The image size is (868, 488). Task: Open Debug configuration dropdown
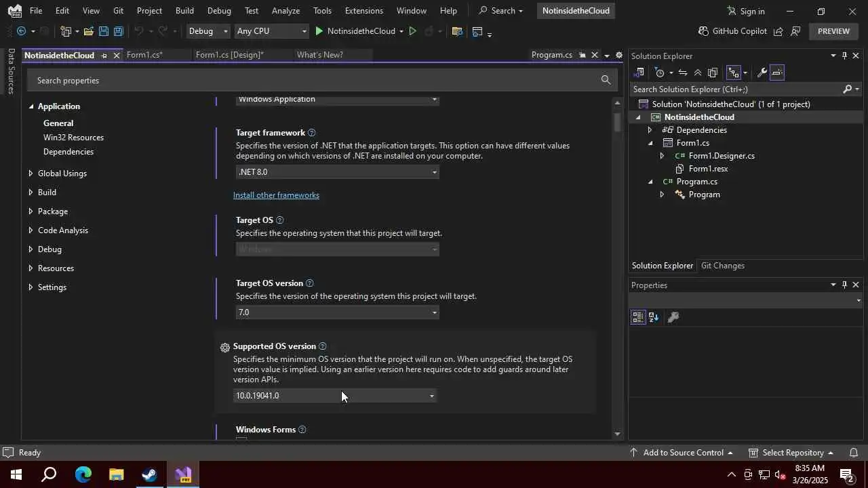click(208, 31)
